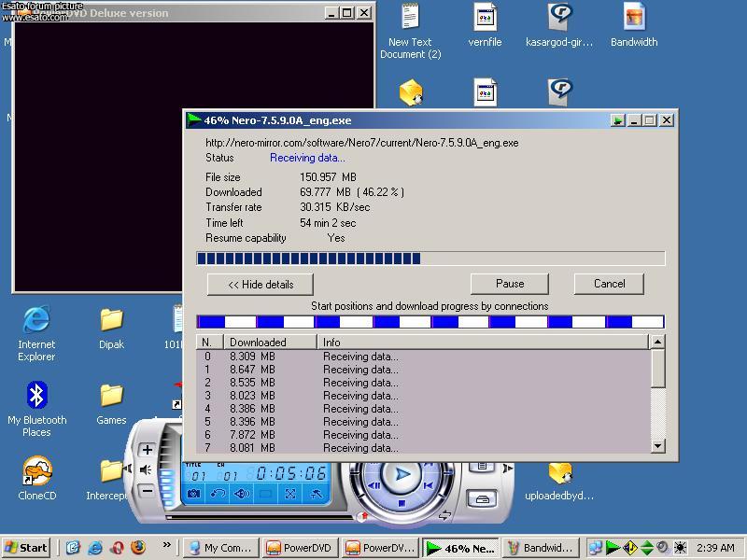The image size is (747, 560).
Task: Expand Quick Launch overflow chevron
Action: 167,544
